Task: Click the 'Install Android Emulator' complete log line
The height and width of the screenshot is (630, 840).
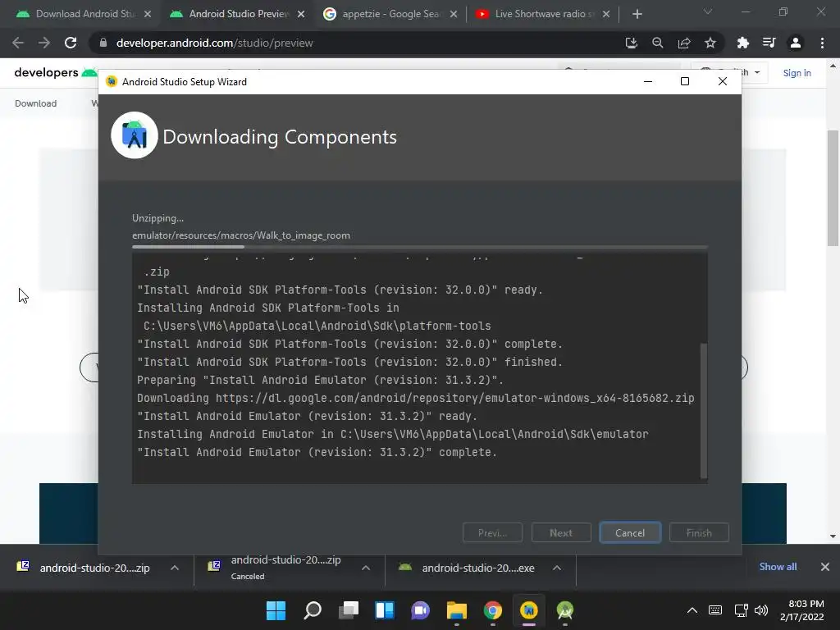Action: click(317, 452)
